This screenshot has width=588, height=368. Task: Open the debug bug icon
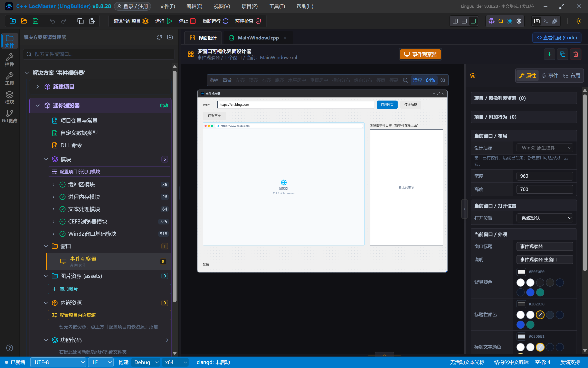[x=491, y=21]
